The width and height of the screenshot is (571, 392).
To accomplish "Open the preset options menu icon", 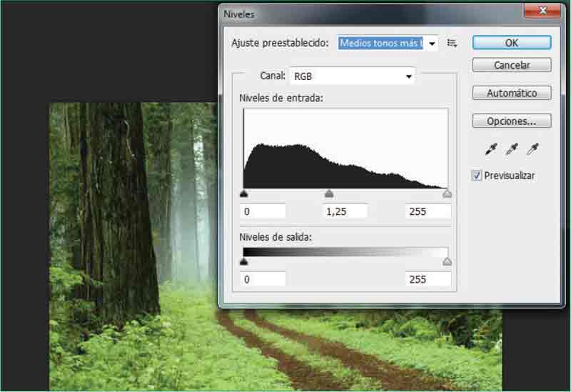I will (451, 43).
